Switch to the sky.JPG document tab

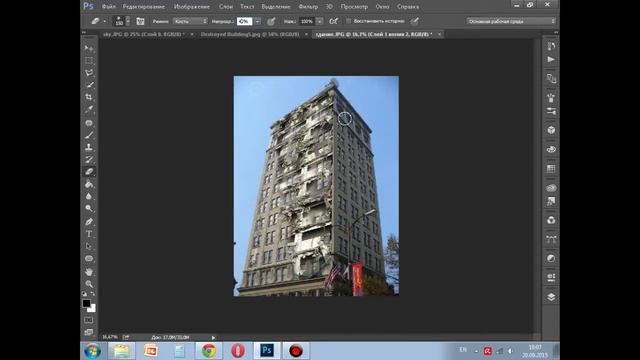point(144,34)
